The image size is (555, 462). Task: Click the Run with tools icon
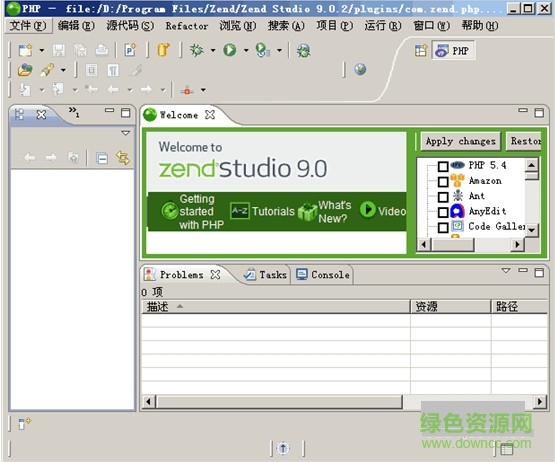263,50
